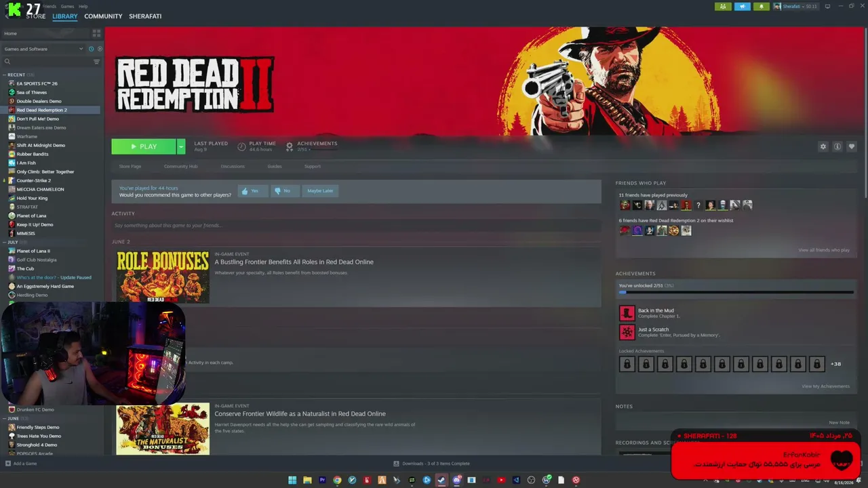
Task: Open the Discussions link
Action: point(233,166)
